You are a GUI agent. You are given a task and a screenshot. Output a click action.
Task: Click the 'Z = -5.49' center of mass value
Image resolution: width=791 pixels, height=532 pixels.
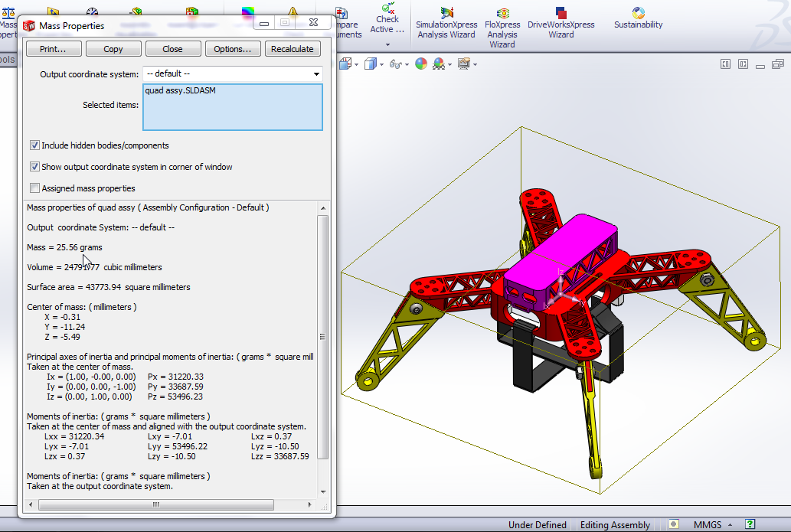click(x=62, y=337)
